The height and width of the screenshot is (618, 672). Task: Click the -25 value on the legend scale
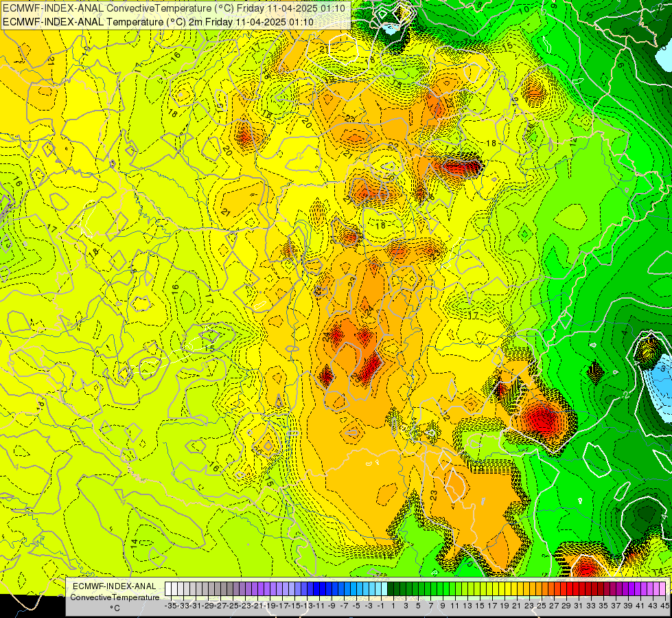233,606
